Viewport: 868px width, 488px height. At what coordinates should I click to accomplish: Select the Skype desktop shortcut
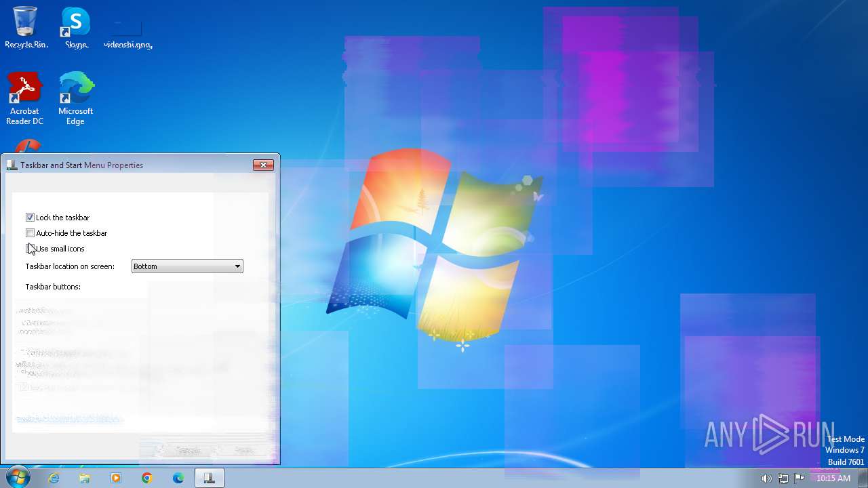point(76,27)
